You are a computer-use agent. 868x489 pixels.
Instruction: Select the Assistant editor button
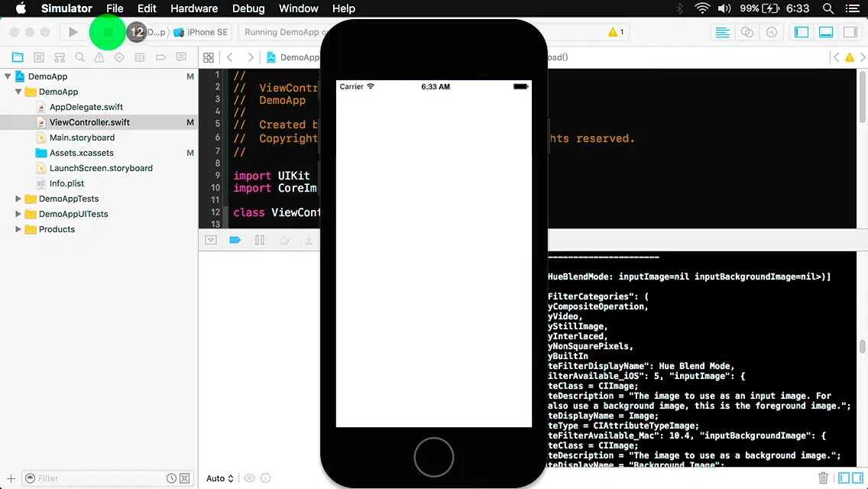coord(747,32)
